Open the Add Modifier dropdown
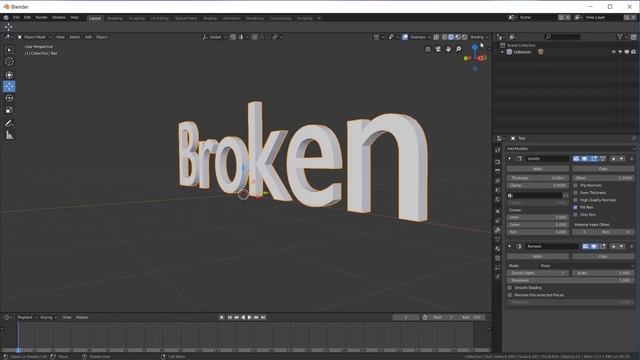Image resolution: width=640 pixels, height=360 pixels. [x=570, y=149]
